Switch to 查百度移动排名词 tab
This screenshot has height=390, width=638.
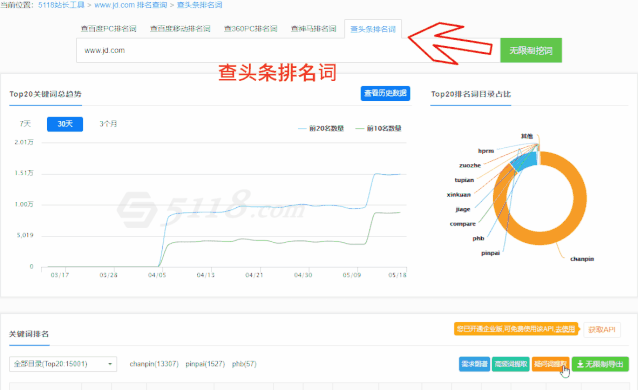tap(180, 29)
